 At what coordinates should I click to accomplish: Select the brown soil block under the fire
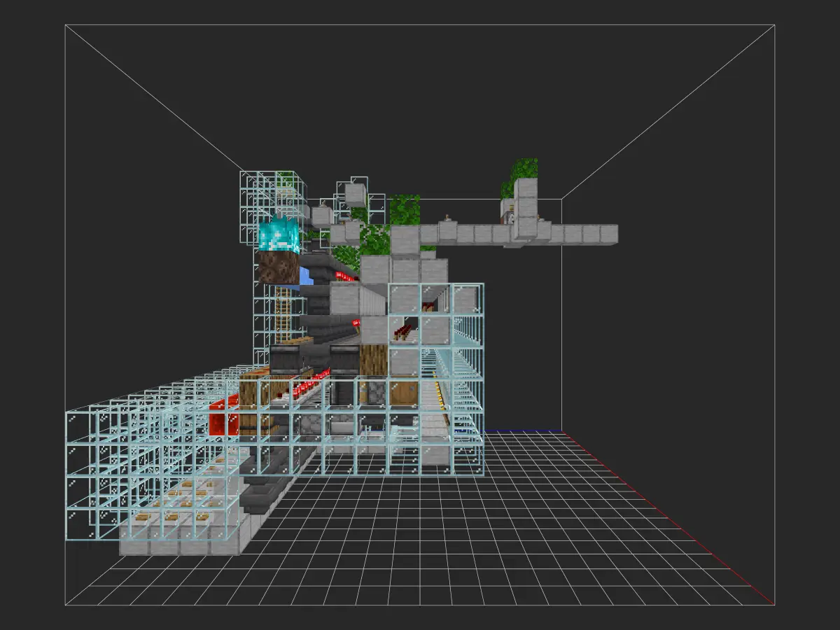click(278, 269)
